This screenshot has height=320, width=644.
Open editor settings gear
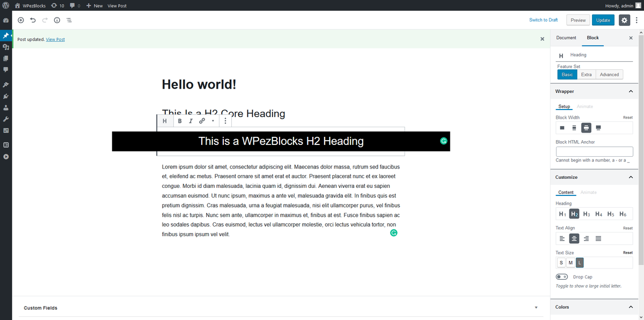pos(624,20)
